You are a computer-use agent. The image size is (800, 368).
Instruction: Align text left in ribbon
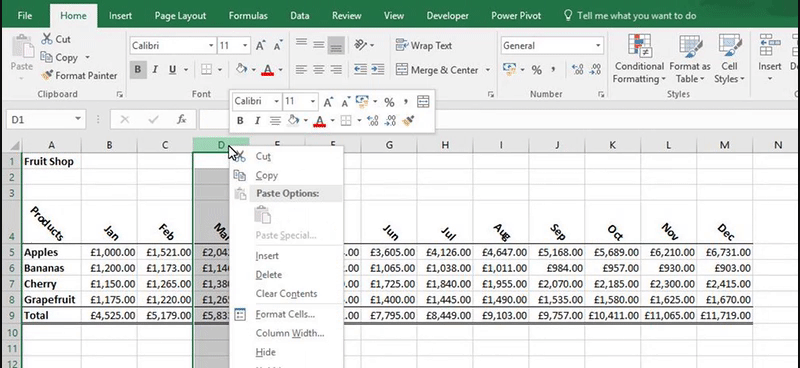tap(302, 69)
